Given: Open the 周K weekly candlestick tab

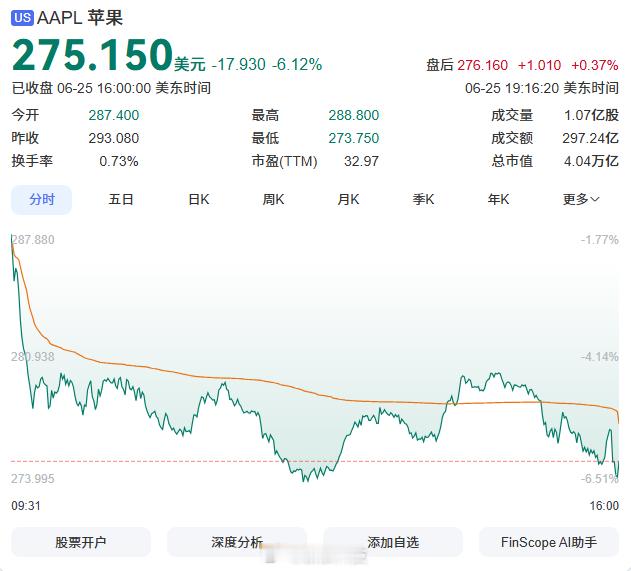Looking at the screenshot, I should [273, 200].
